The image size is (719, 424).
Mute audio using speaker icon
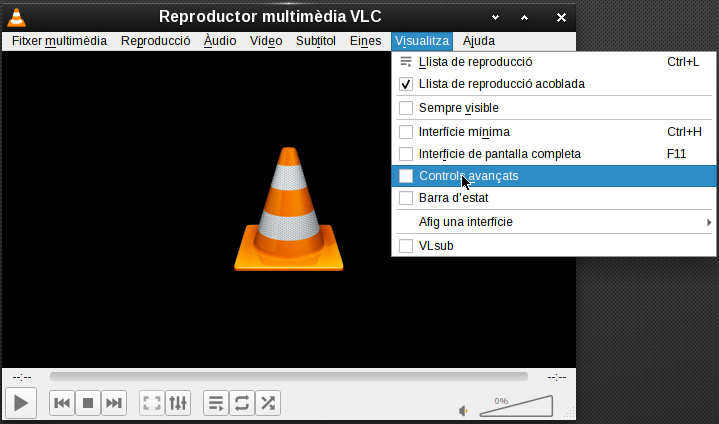pyautogui.click(x=463, y=411)
